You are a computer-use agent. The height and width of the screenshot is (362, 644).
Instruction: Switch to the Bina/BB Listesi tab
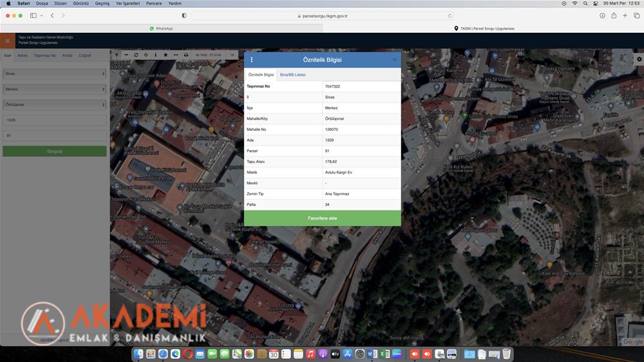tap(292, 75)
